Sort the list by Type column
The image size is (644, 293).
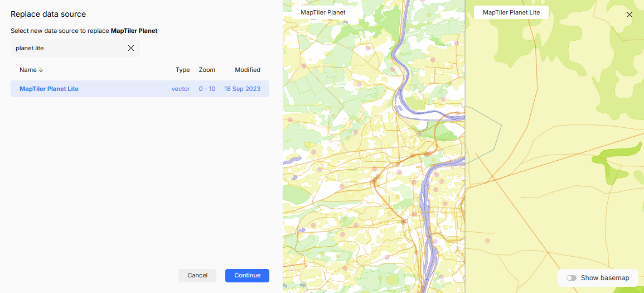(182, 70)
